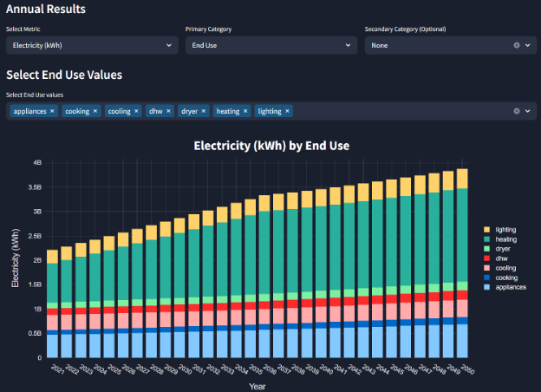Clear the Secondary Category selection
Image resolution: width=541 pixels, height=392 pixels.
click(x=517, y=45)
